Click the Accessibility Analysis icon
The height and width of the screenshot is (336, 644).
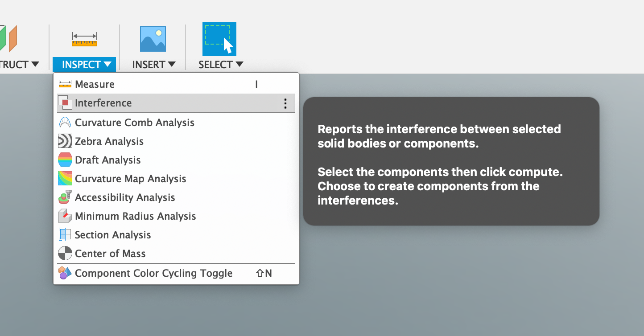[65, 197]
